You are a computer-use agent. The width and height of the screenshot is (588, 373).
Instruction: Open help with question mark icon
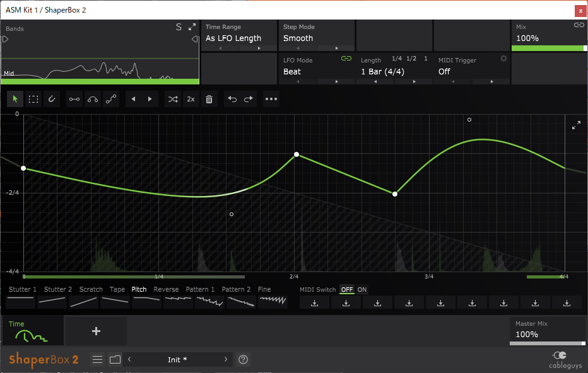click(243, 360)
